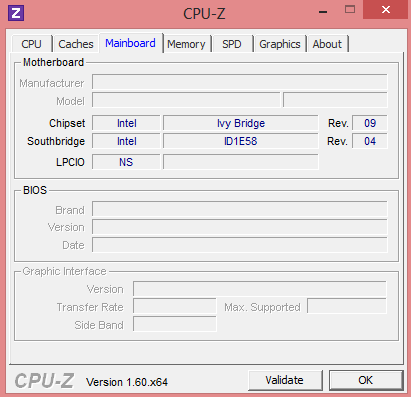Go to the SPD tab
The width and height of the screenshot is (411, 397).
[x=232, y=44]
